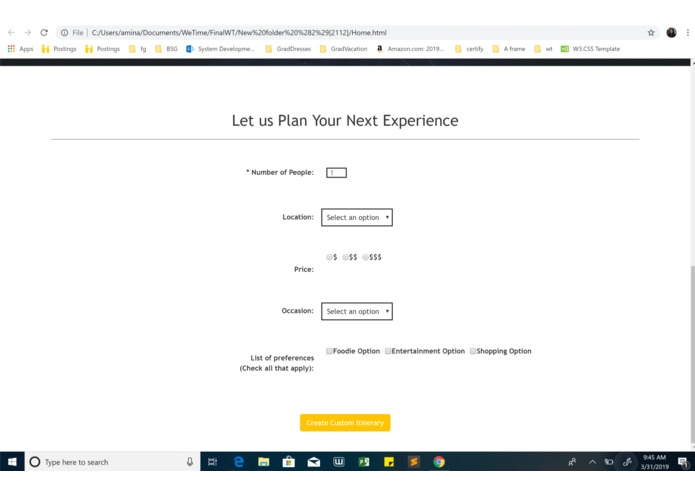Open the first Postings bookmark
This screenshot has width=695, height=494.
(59, 49)
